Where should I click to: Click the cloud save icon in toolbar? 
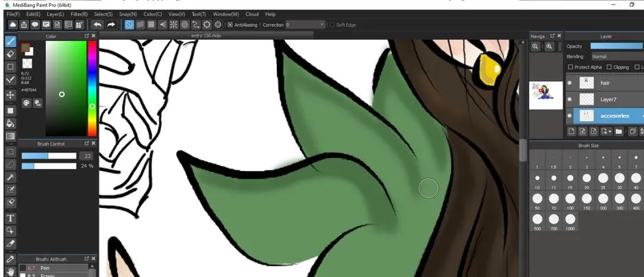click(x=13, y=25)
